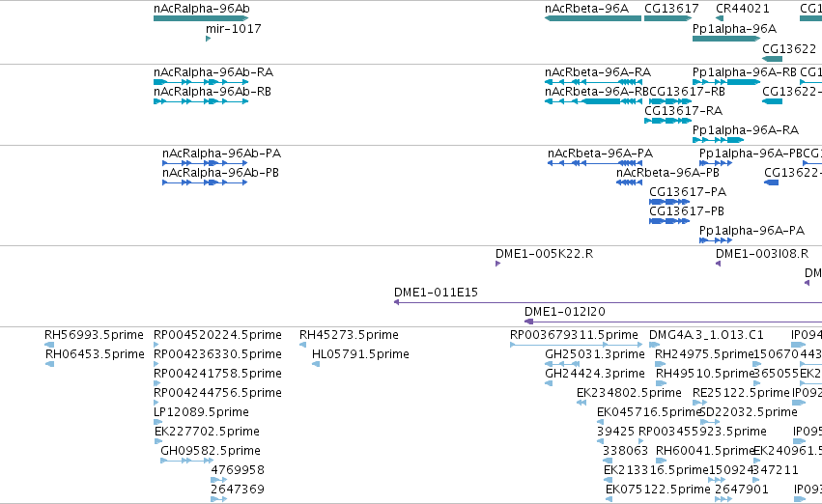Select feature 338063

(608, 462)
